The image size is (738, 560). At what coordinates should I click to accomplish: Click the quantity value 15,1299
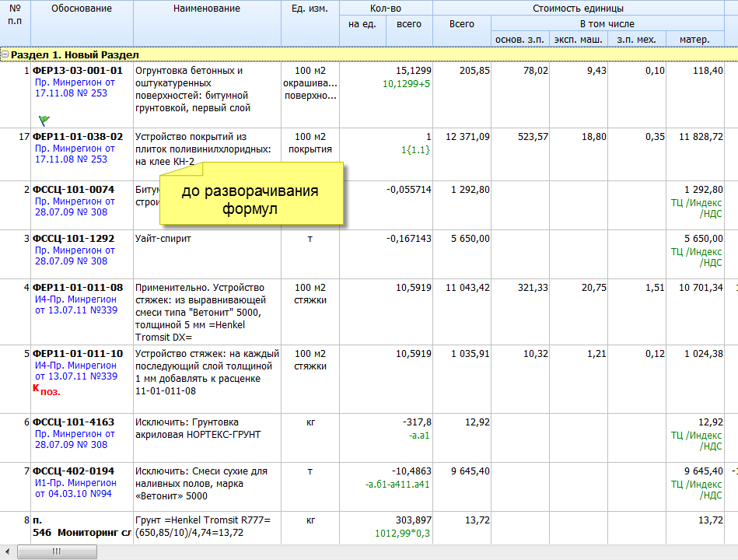(x=413, y=71)
